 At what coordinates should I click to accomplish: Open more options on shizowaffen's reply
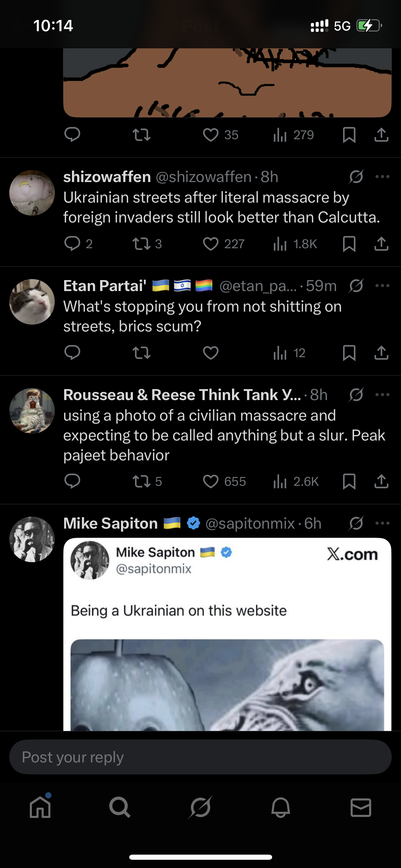point(382,177)
